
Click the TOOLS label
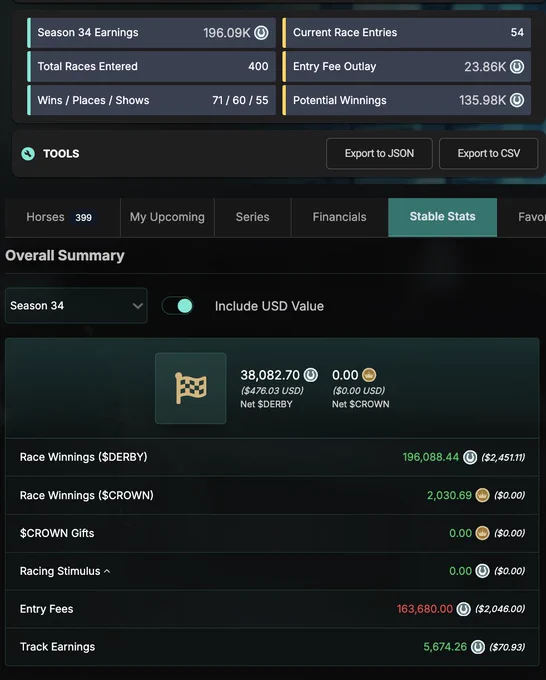(x=61, y=154)
